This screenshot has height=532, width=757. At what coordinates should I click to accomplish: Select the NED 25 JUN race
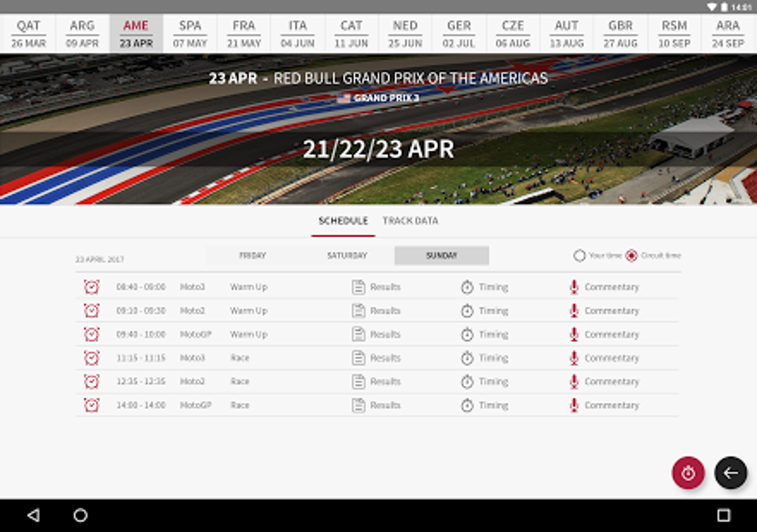click(405, 33)
